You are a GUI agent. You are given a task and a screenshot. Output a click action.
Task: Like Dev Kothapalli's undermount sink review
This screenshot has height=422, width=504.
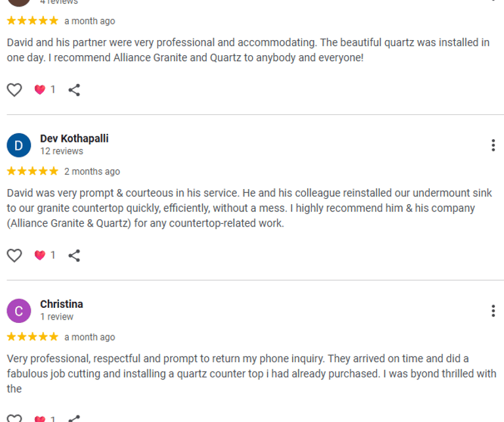click(x=14, y=255)
